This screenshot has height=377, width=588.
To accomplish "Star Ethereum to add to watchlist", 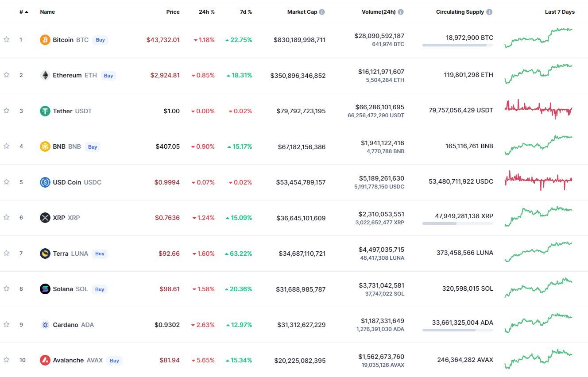I will tap(7, 75).
